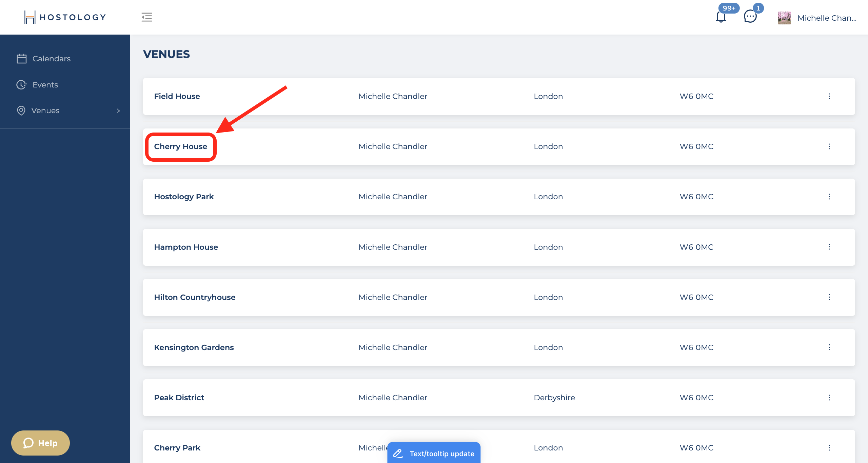Open the Hampton House venue row
Screen dimensions: 868x463
pos(186,247)
